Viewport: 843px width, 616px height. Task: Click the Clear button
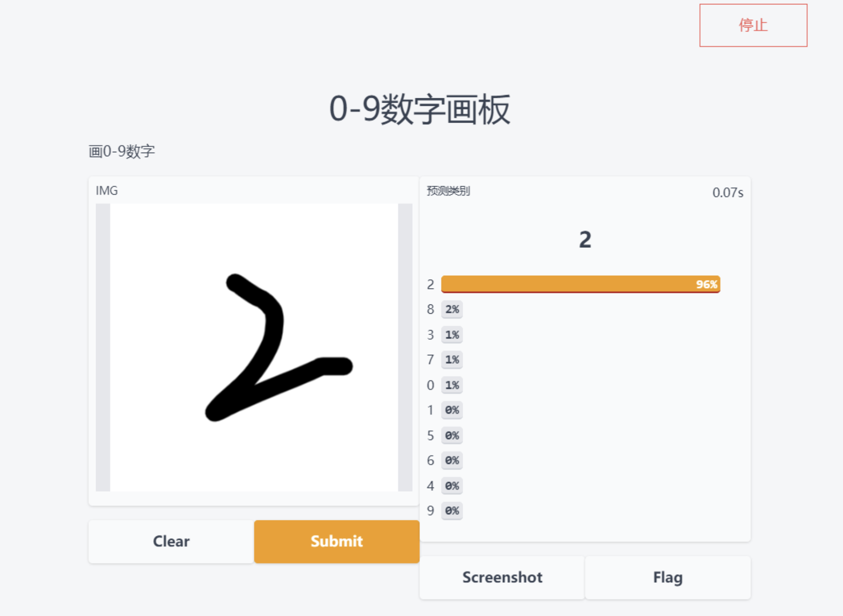(171, 541)
